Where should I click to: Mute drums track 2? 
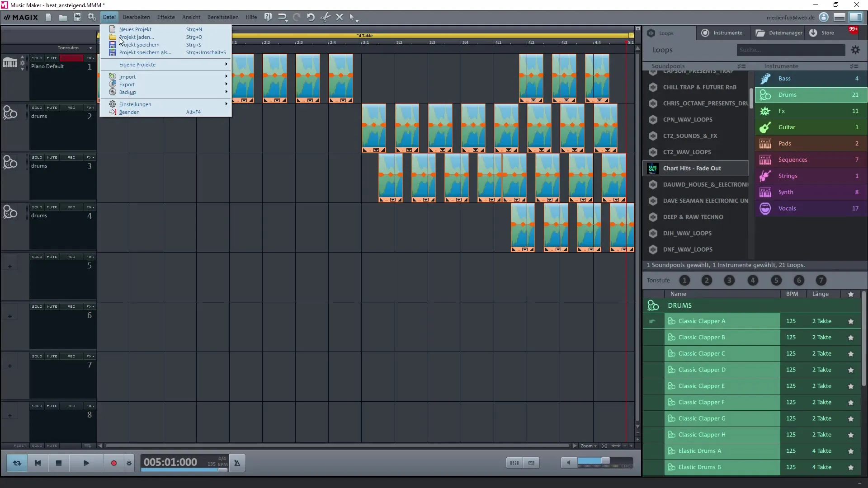click(52, 108)
